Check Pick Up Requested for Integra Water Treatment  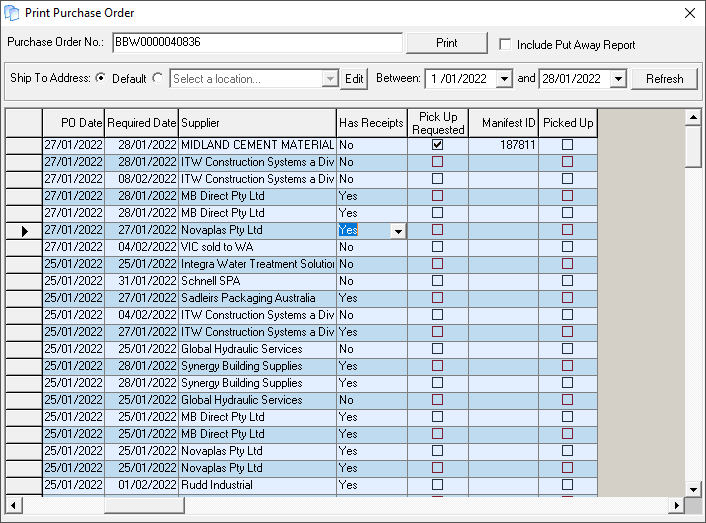pos(437,264)
